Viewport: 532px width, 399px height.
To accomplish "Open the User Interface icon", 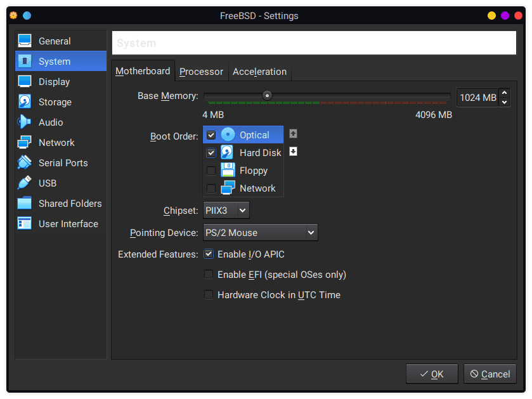I will click(25, 223).
